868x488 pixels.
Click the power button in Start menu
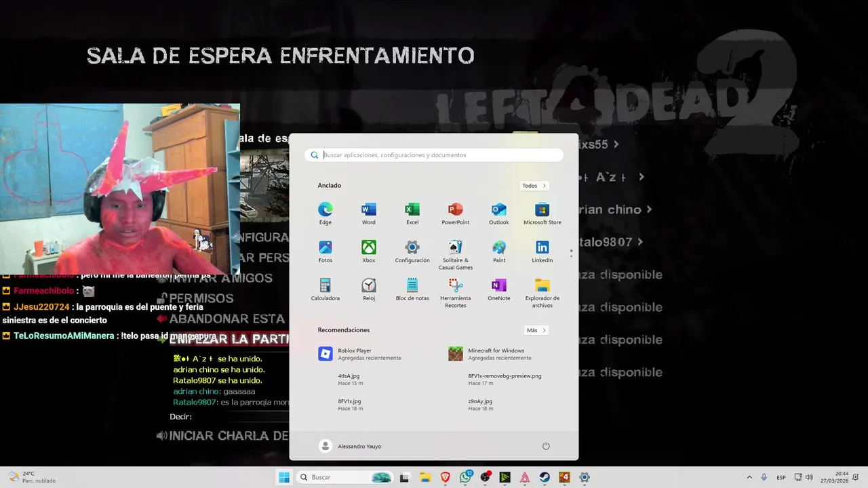[546, 446]
